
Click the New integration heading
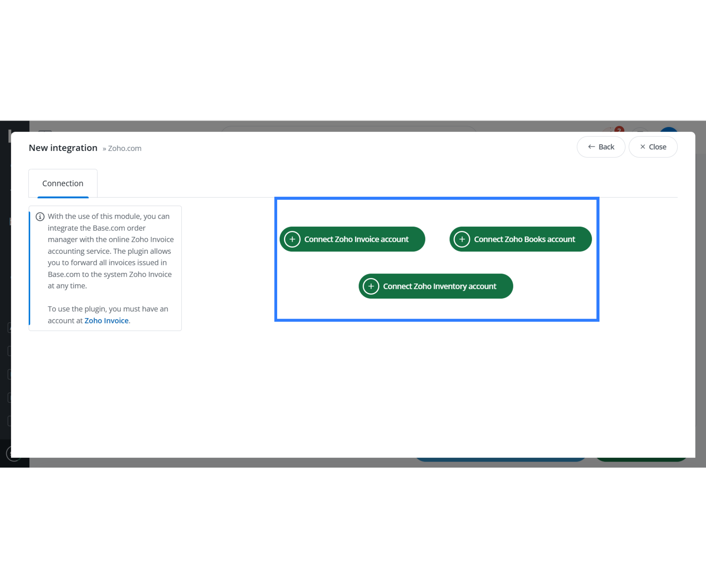63,147
